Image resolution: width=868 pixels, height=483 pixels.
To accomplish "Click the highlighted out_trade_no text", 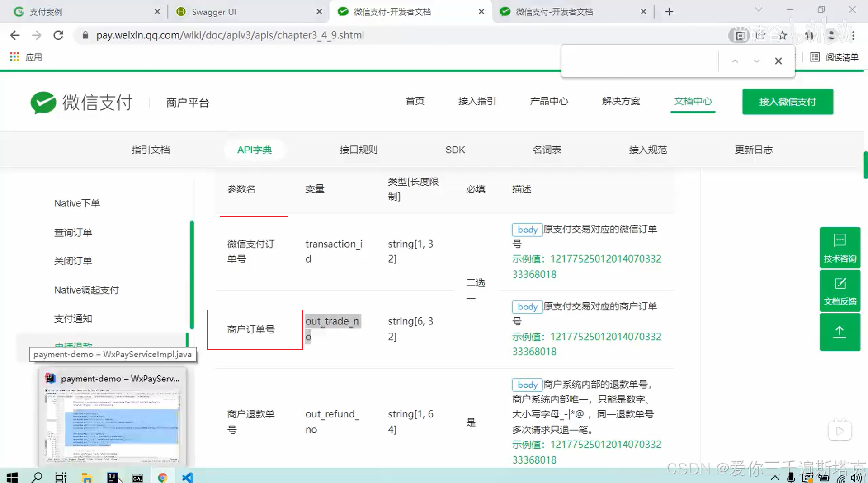I will click(x=333, y=328).
